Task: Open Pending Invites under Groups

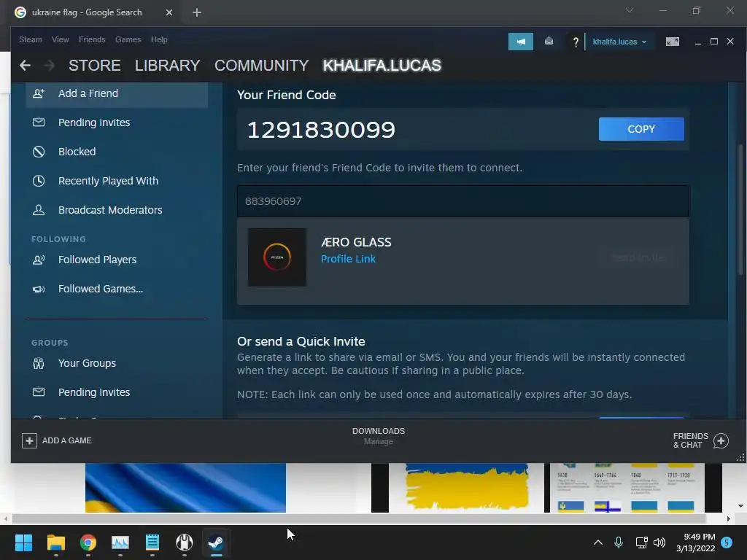Action: click(94, 392)
